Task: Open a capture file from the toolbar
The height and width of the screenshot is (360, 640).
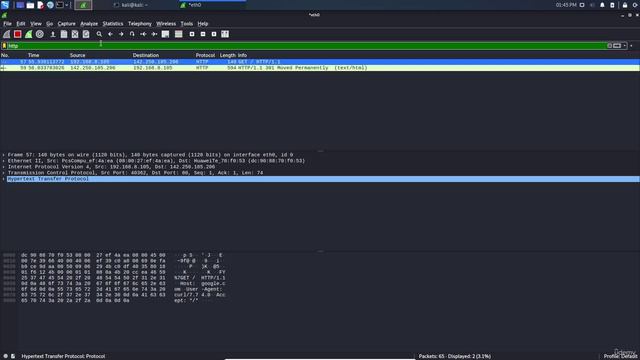Action: tap(53, 34)
